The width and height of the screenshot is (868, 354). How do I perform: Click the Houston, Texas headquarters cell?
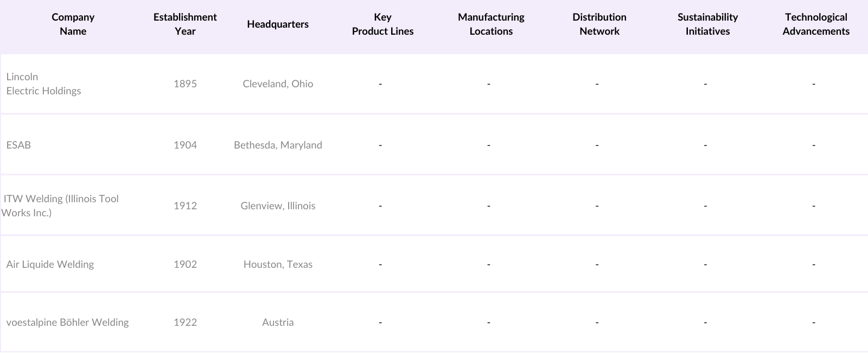pos(278,265)
